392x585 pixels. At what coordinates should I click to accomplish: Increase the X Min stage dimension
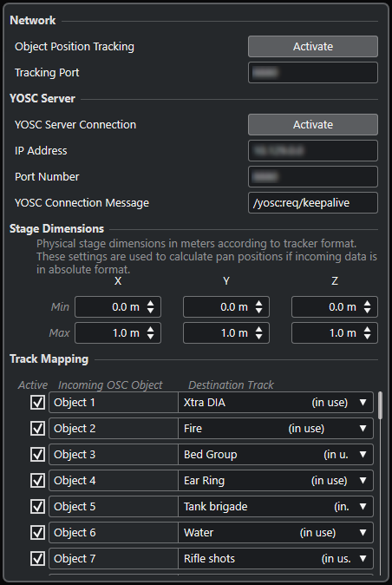(x=151, y=304)
